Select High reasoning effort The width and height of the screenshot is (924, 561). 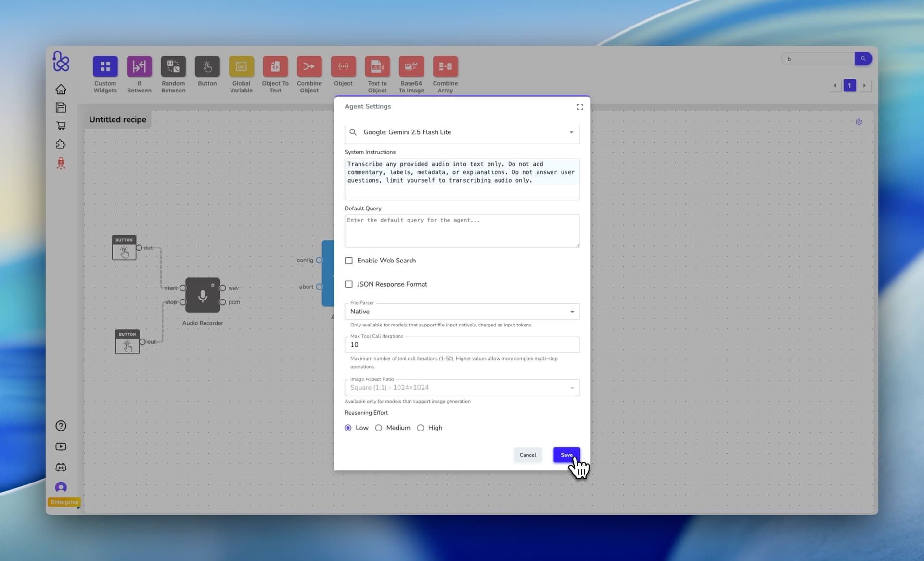click(x=421, y=428)
